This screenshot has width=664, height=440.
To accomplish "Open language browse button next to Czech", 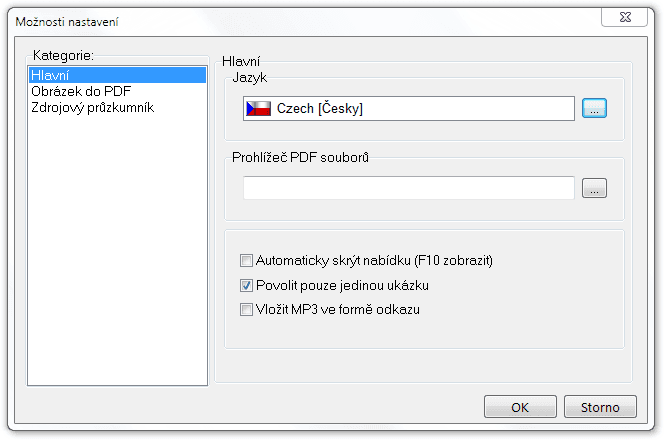I will coord(594,108).
